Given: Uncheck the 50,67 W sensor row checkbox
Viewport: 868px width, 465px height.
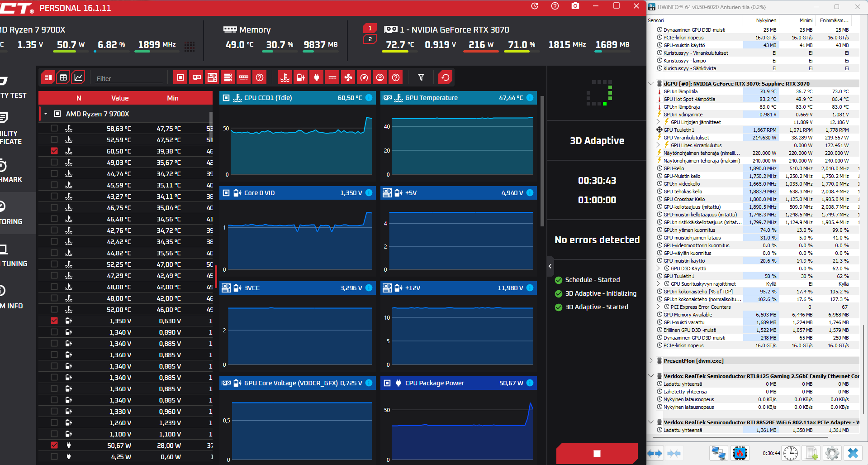Looking at the screenshot, I should [x=54, y=445].
